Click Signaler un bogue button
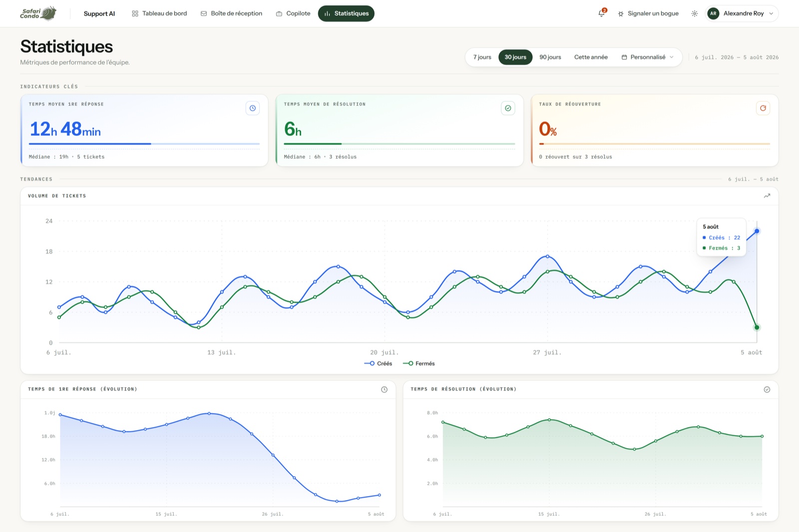The image size is (799, 532). tap(648, 13)
